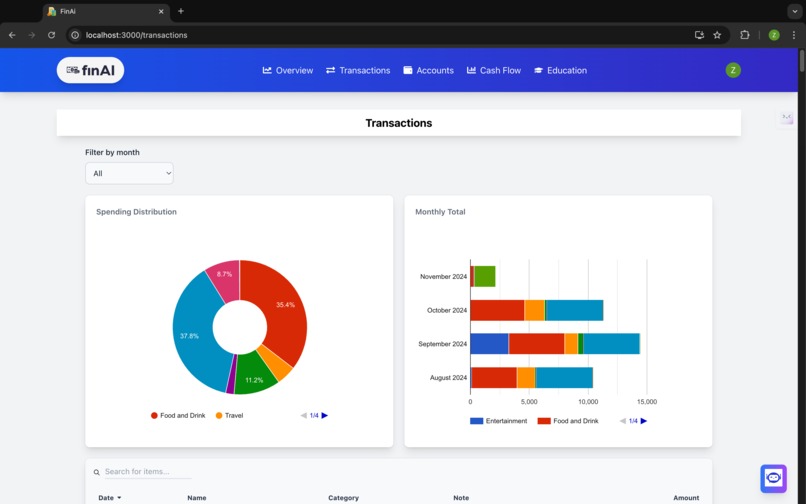The height and width of the screenshot is (504, 806).
Task: Focus the Search for items field
Action: point(148,472)
